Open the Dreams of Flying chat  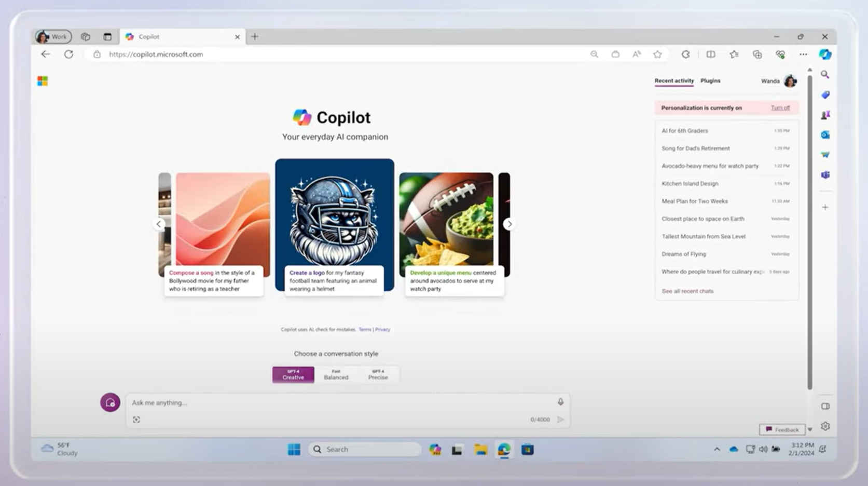point(726,254)
